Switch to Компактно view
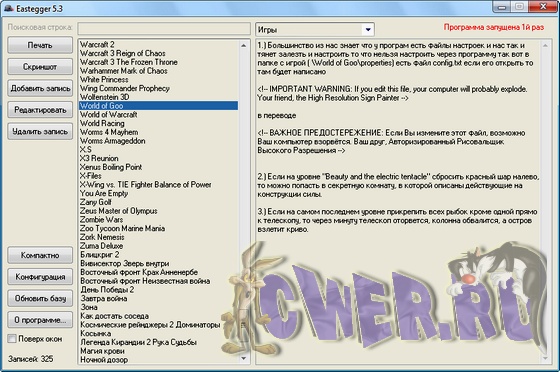The height and width of the screenshot is (372, 560). tap(40, 255)
